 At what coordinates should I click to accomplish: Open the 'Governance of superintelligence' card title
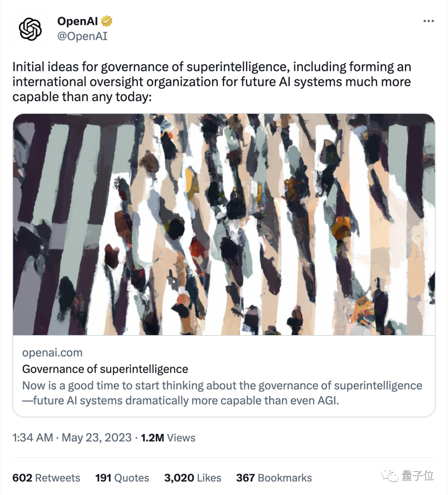pyautogui.click(x=105, y=369)
